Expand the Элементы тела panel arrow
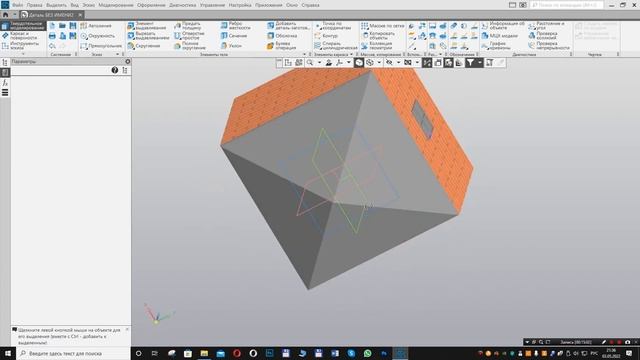640x360 pixels. pos(304,54)
